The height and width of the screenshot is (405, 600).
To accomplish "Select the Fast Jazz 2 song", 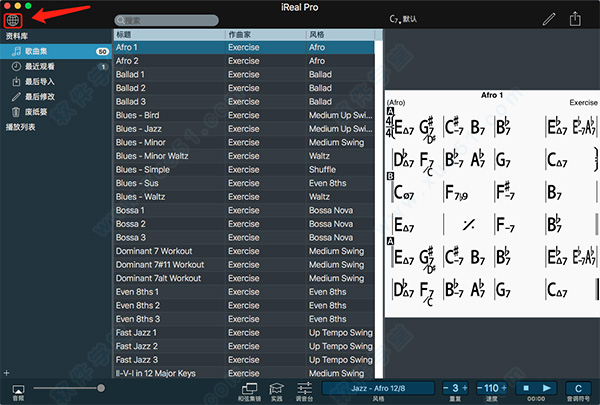I will [244, 346].
